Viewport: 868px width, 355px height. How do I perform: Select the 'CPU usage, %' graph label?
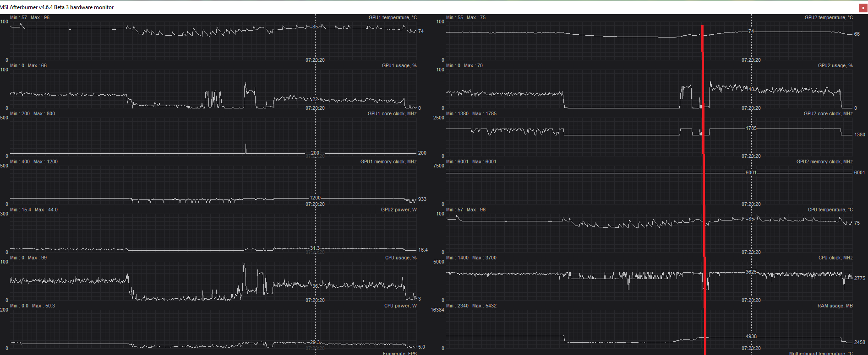click(x=401, y=258)
